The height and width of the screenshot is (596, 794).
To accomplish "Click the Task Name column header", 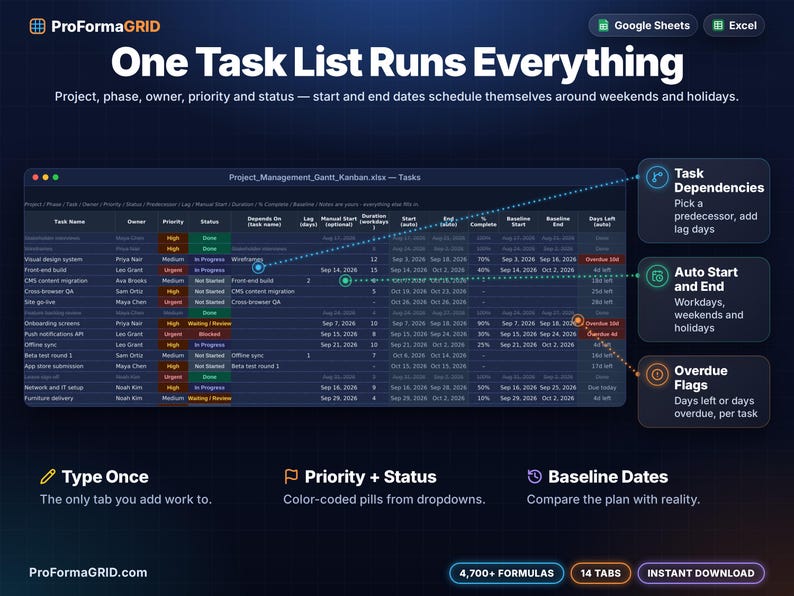I will pos(69,222).
